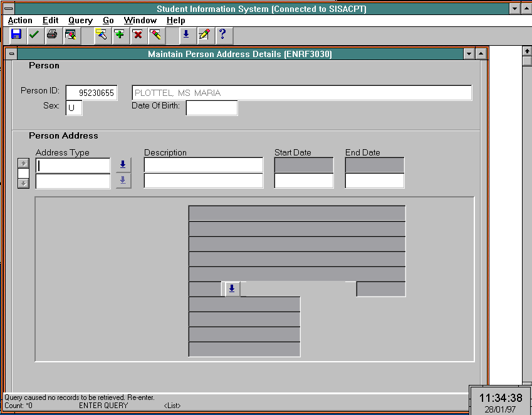Click the green checkmark commit icon
This screenshot has height=415, width=532.
[33, 35]
